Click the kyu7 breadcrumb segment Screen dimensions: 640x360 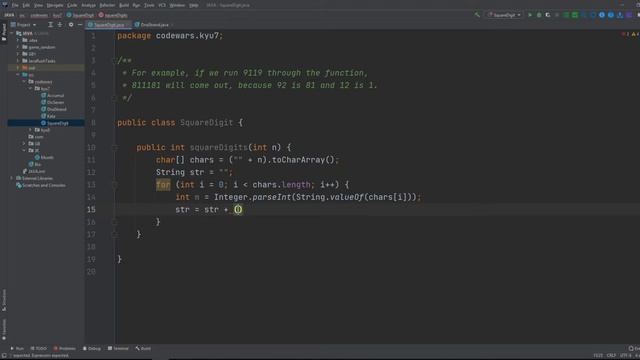pos(57,16)
